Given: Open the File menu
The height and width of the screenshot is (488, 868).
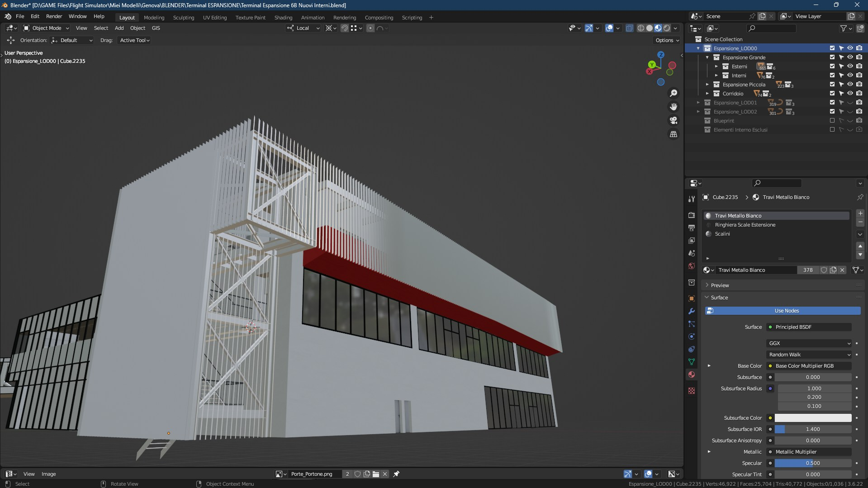Looking at the screenshot, I should tap(20, 16).
